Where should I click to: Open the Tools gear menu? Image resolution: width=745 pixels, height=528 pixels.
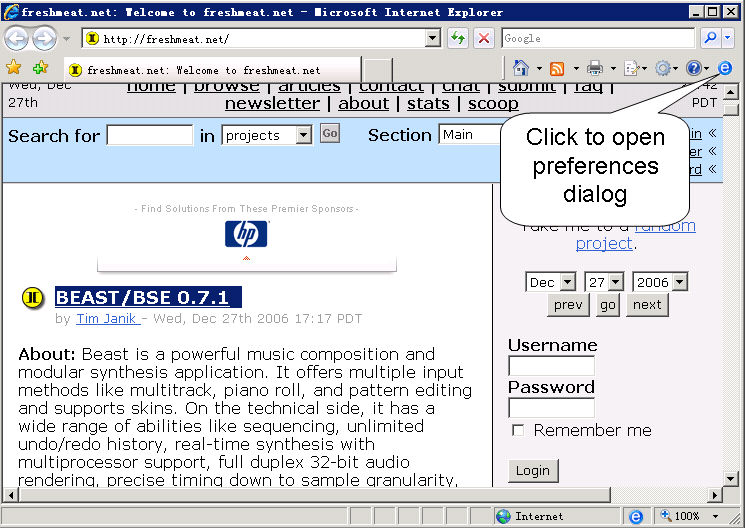666,69
